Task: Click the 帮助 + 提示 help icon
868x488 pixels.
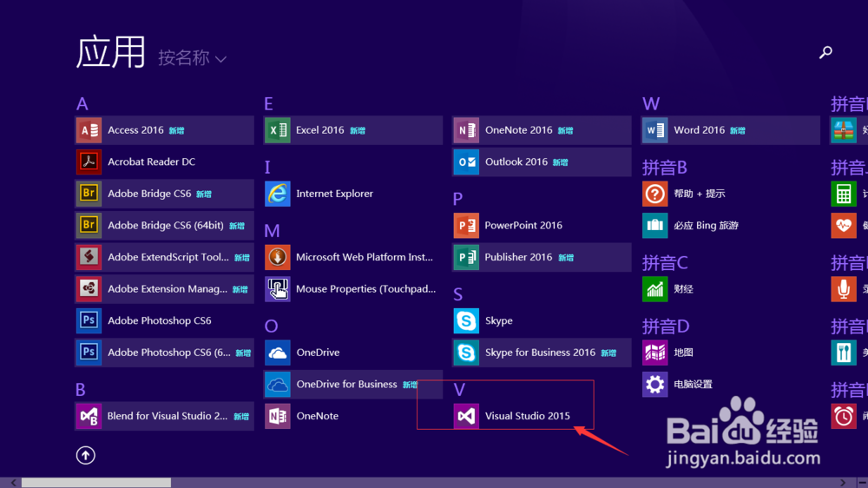Action: tap(654, 194)
